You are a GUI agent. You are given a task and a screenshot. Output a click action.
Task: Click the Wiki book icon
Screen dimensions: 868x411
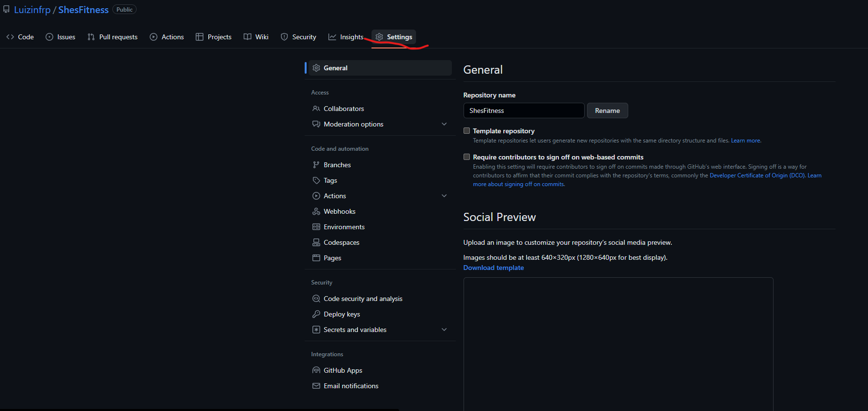coord(248,37)
